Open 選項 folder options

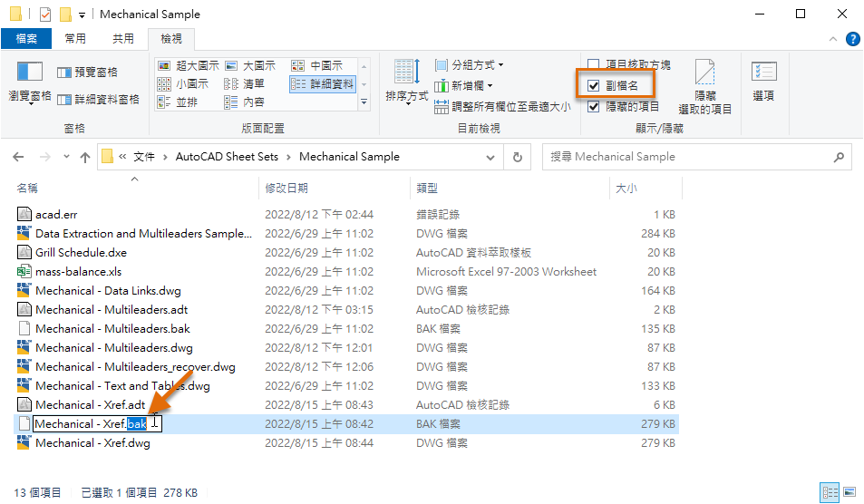(763, 82)
